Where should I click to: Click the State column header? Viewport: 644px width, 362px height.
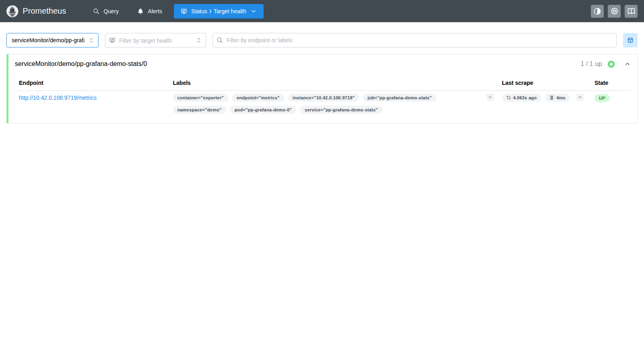tap(601, 83)
